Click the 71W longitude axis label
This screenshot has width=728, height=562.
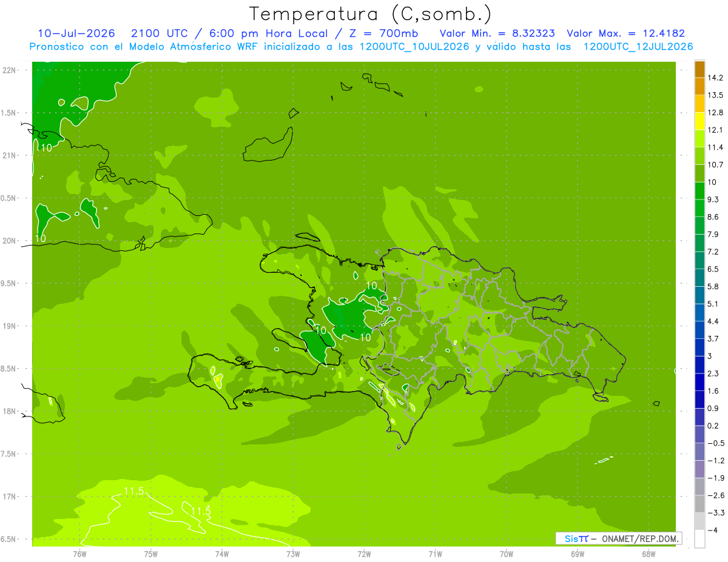click(434, 554)
